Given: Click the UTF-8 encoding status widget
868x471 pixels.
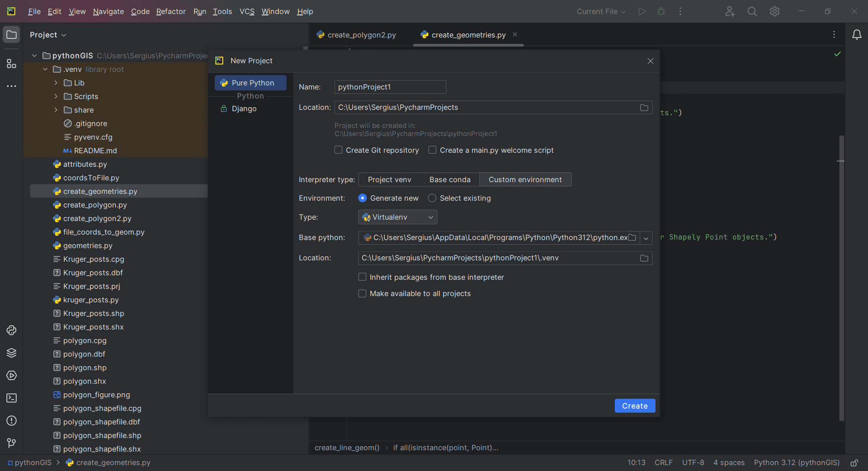Looking at the screenshot, I should (693, 463).
